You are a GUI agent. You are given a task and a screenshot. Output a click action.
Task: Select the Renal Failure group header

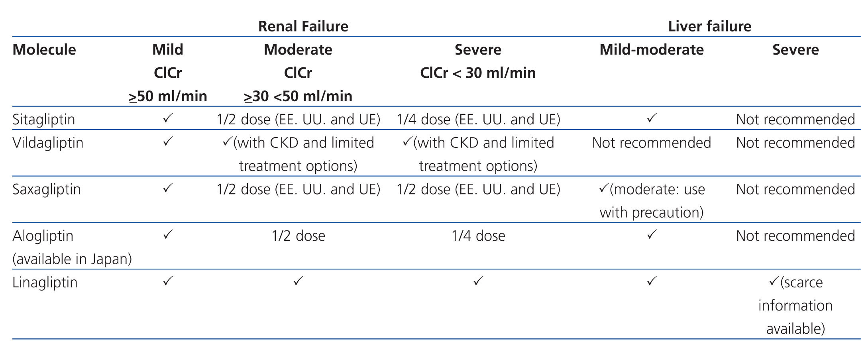point(303,26)
